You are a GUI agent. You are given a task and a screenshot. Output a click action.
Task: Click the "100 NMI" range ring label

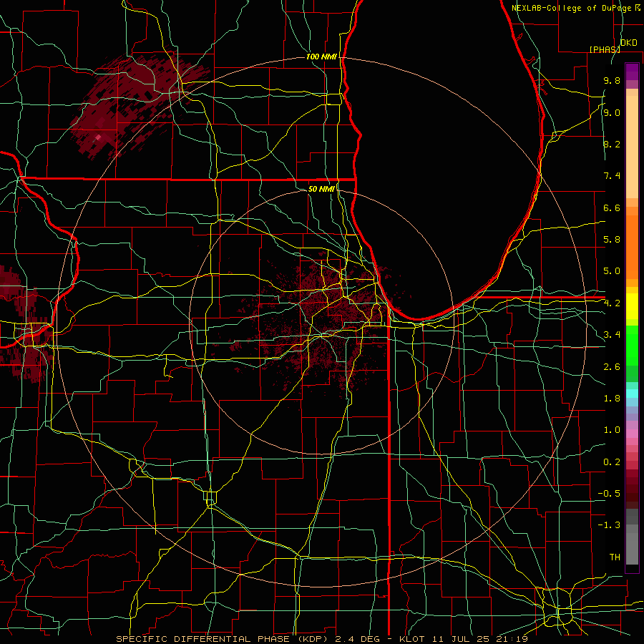(x=321, y=57)
